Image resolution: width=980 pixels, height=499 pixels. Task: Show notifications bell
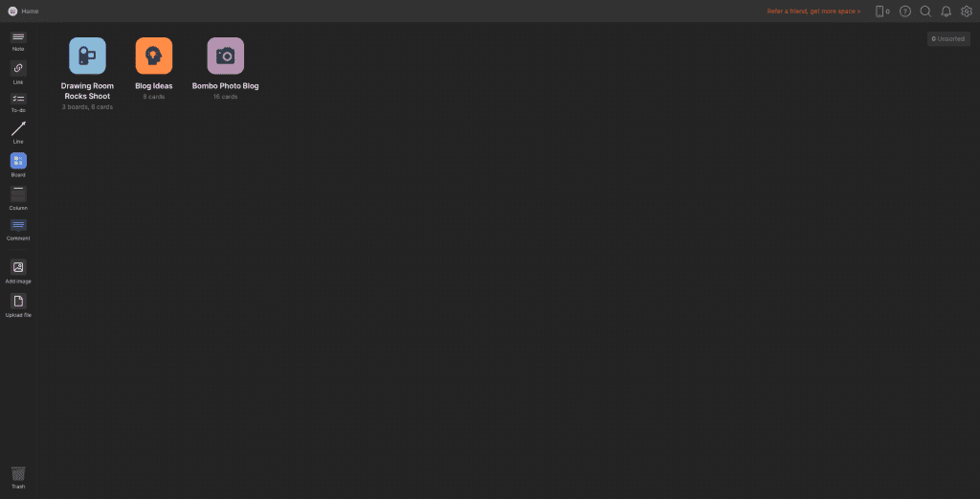(947, 11)
